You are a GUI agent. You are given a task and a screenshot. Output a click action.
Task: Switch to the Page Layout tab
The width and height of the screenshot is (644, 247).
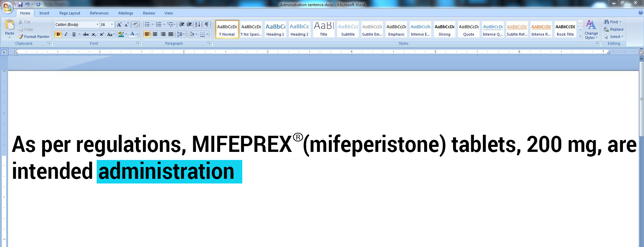coord(69,13)
